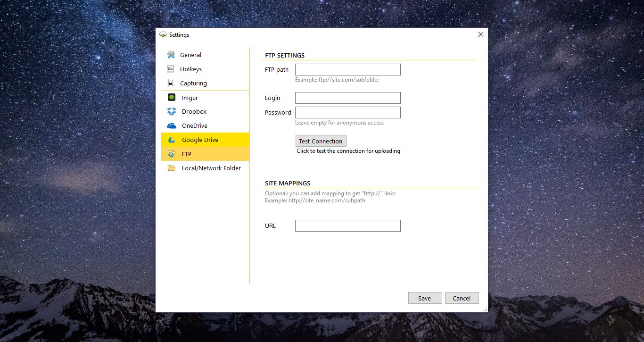
Task: Test the FTP connection
Action: tap(321, 141)
